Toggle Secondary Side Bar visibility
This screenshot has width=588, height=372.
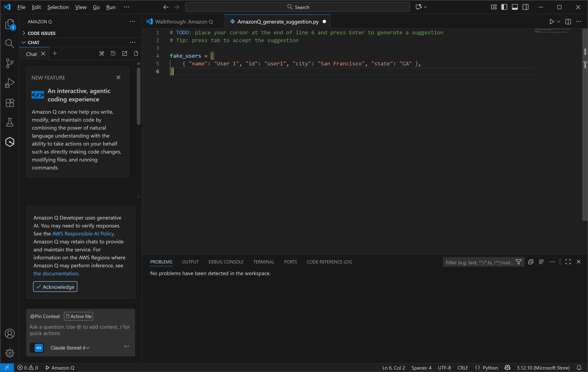[526, 7]
